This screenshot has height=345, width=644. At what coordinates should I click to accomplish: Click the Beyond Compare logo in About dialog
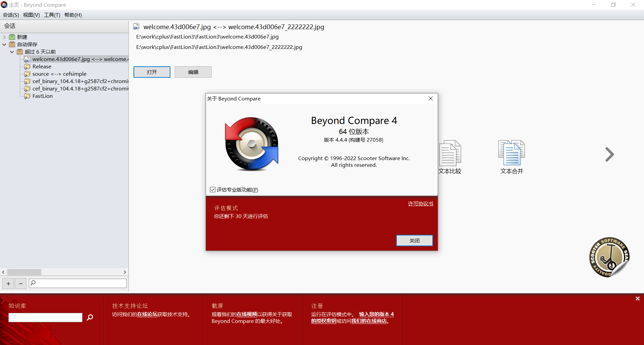click(x=252, y=144)
